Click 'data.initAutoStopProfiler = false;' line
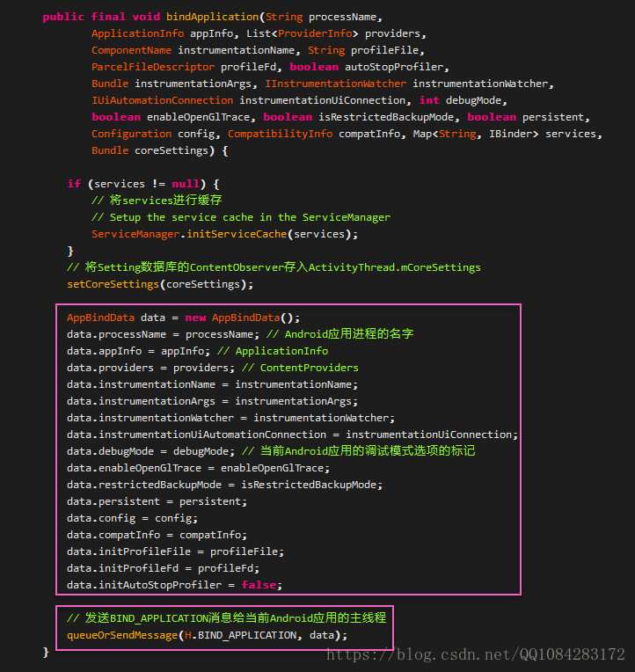 [174, 585]
